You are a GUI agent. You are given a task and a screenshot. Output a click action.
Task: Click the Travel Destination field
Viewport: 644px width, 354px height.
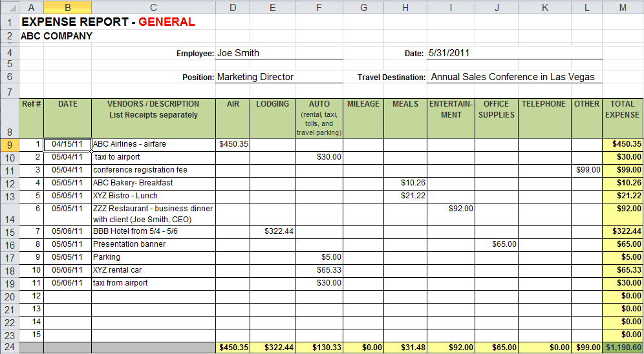point(513,77)
